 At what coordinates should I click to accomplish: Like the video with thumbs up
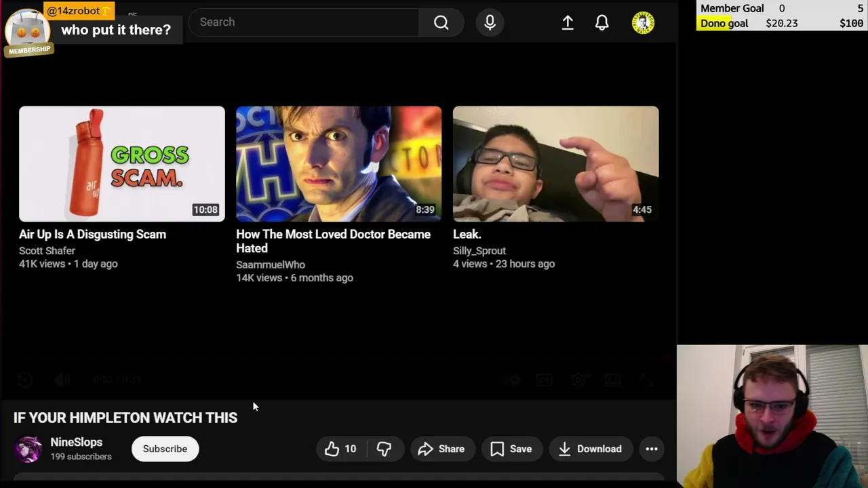(x=340, y=449)
